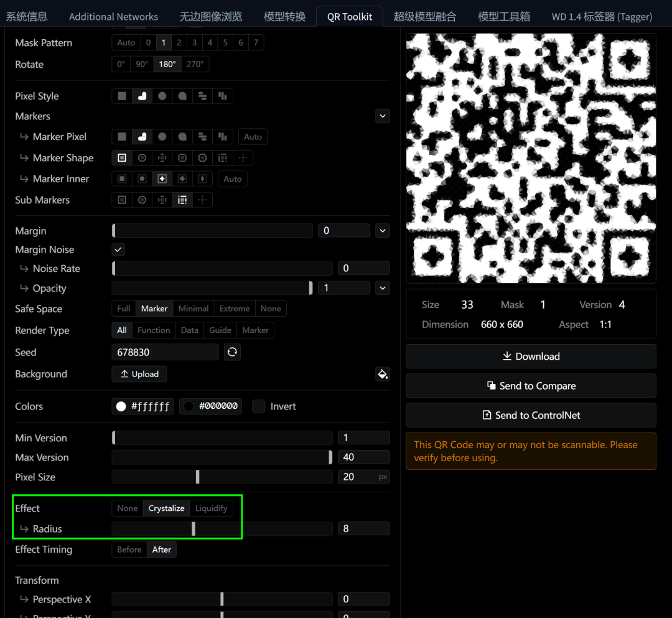Click Send to Compare button
This screenshot has width=672, height=618.
(x=531, y=386)
